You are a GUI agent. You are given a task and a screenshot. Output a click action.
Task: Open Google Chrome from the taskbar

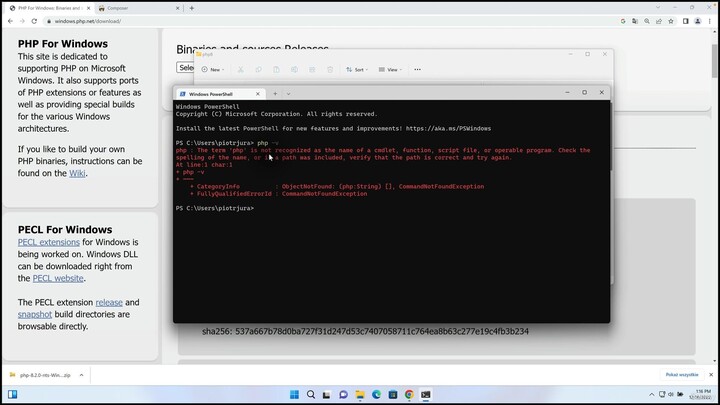(409, 395)
